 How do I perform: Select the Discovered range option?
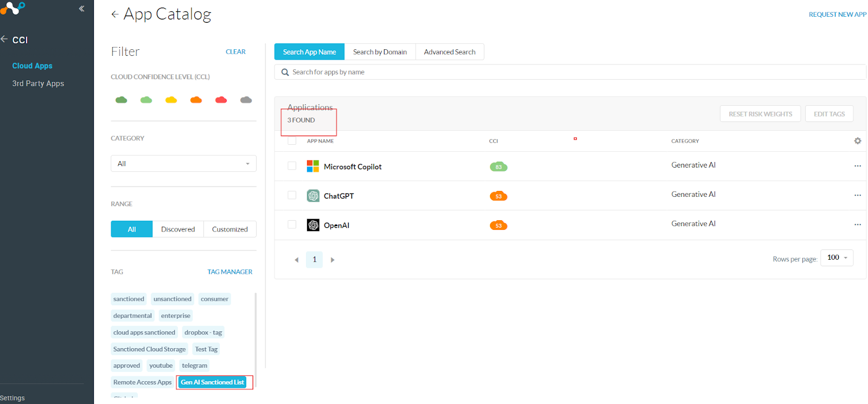178,229
